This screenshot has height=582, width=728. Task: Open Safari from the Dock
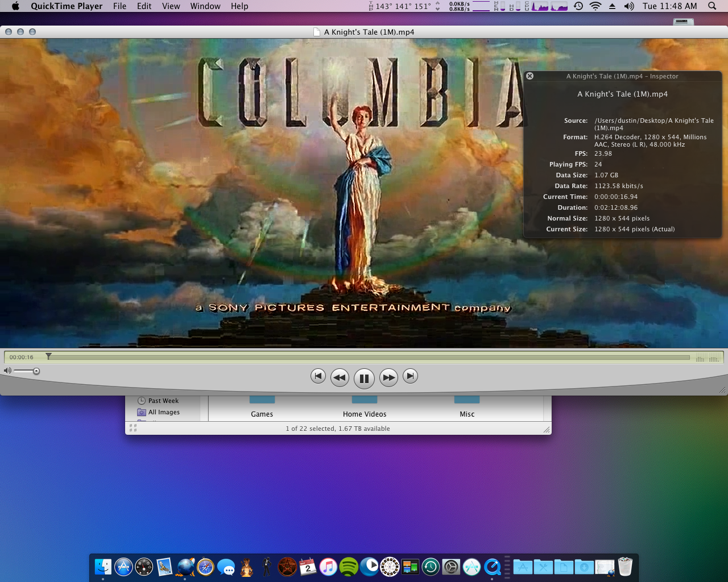[x=205, y=567]
